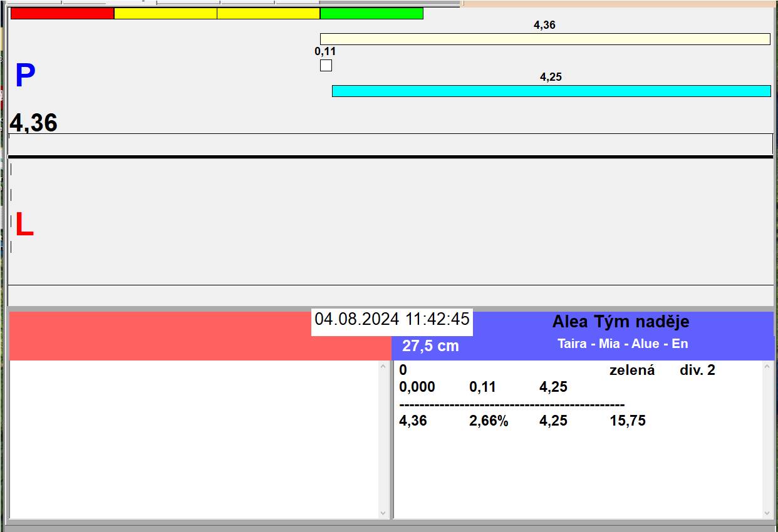Click the 15,75 value in the summary row
778x532 pixels.
(628, 421)
